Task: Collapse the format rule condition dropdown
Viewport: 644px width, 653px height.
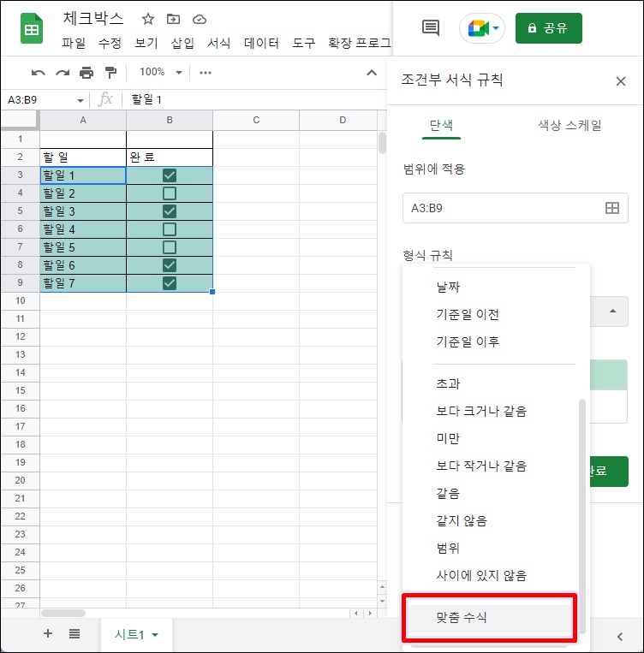Action: (612, 311)
